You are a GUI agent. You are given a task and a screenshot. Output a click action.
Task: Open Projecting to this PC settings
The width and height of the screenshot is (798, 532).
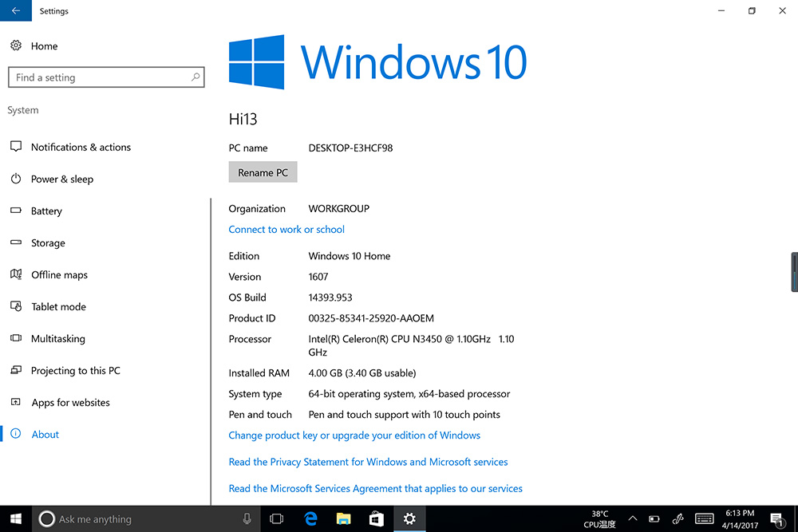75,370
